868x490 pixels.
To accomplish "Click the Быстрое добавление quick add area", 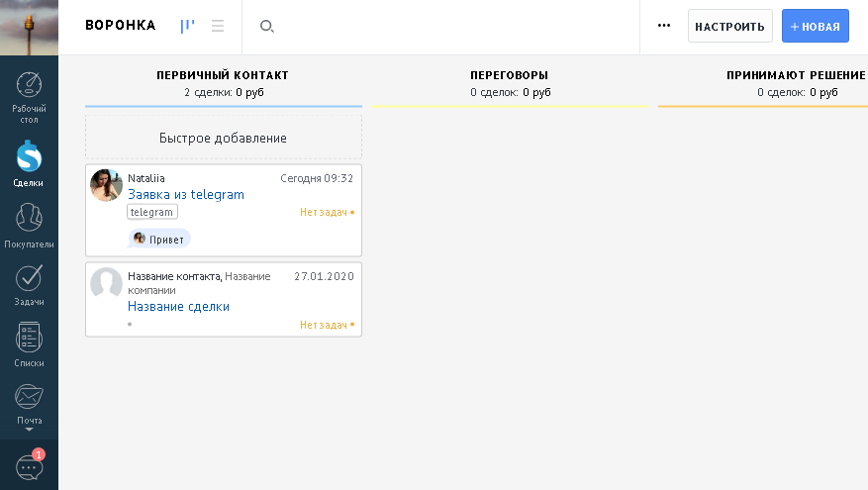I will click(x=224, y=138).
